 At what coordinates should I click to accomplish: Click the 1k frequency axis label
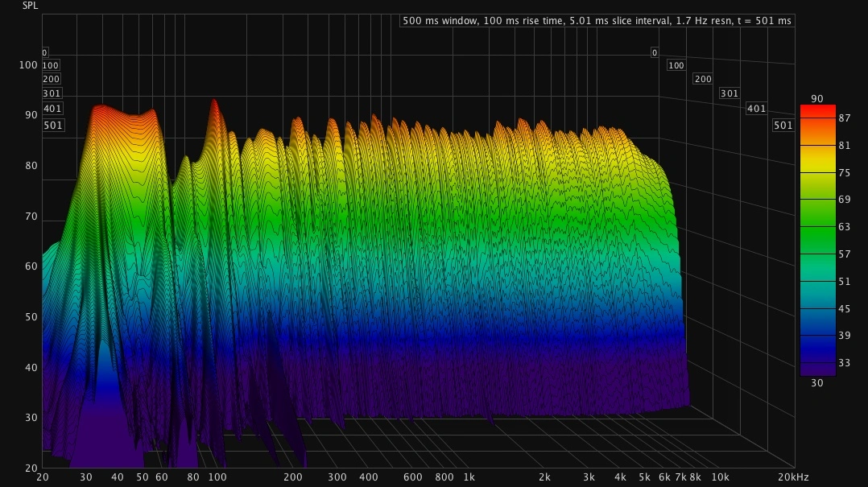pyautogui.click(x=469, y=477)
